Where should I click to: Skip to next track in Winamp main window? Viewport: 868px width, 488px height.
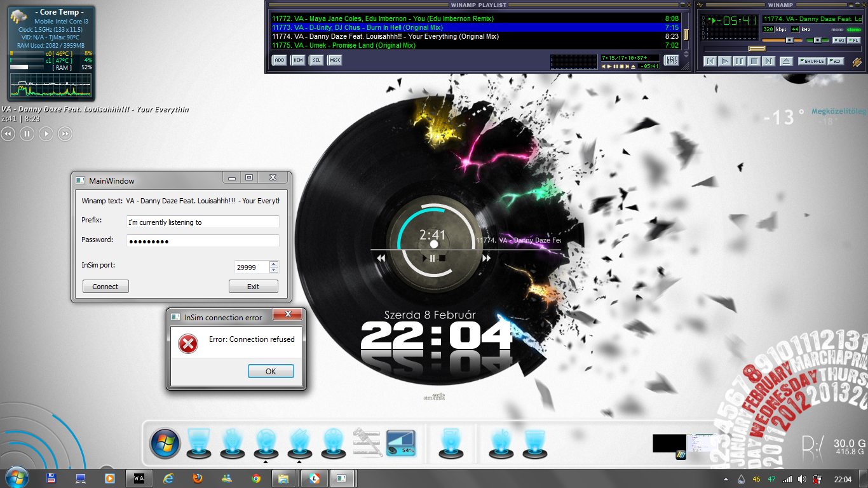coord(768,62)
